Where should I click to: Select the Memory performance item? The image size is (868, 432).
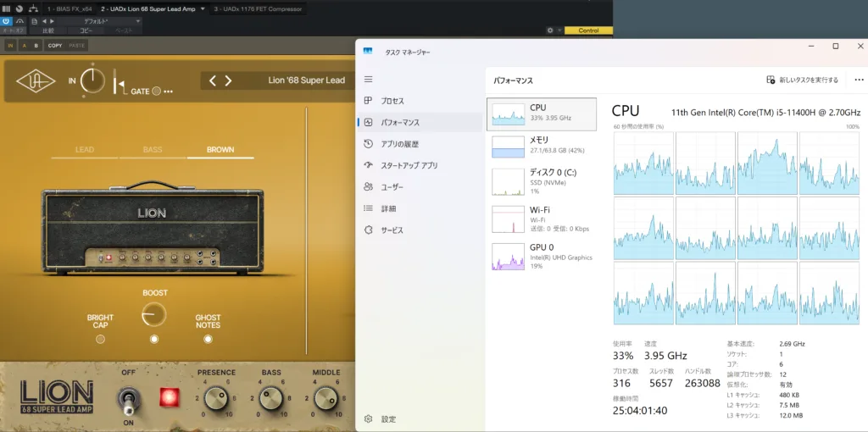pos(542,146)
